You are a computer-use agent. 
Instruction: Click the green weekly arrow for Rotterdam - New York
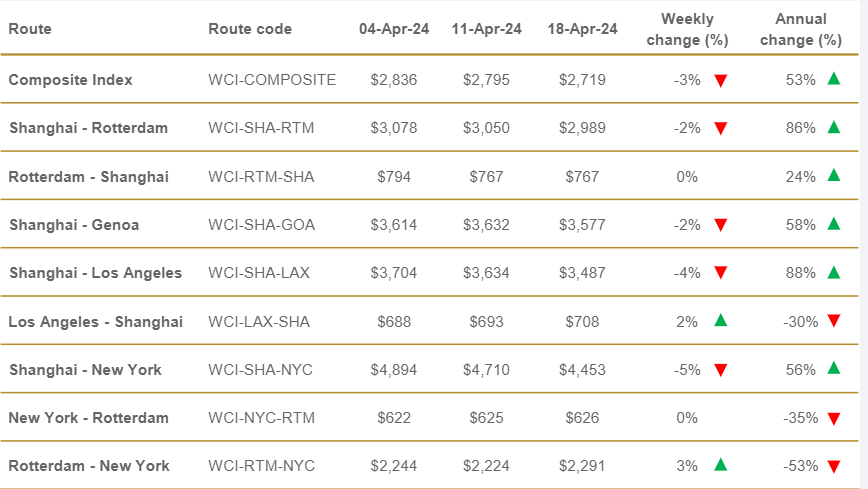pos(720,464)
